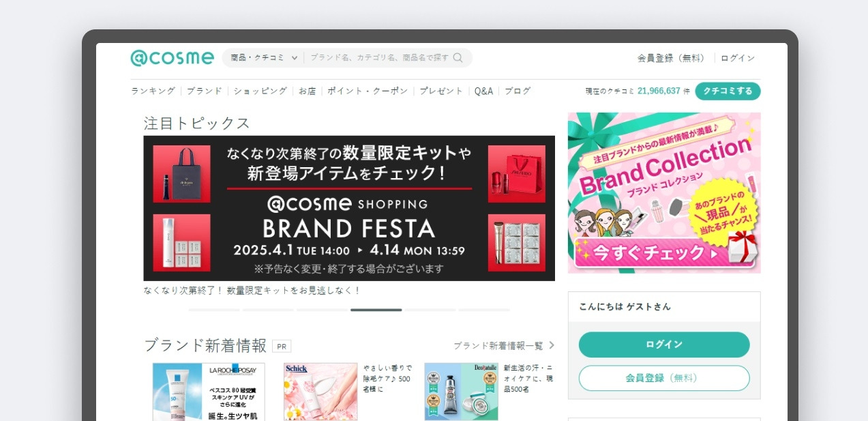Click the こんにちは ゲストさん greeting
The width and height of the screenshot is (868, 421).
tap(625, 307)
